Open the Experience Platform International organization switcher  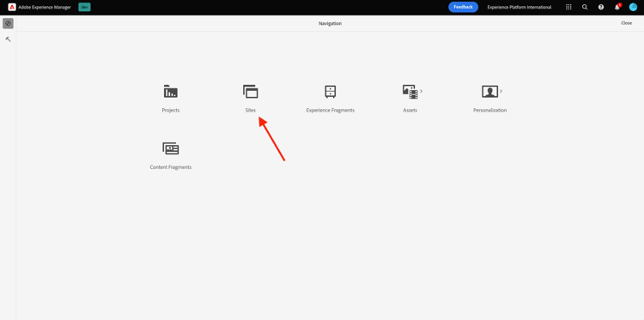click(x=519, y=7)
